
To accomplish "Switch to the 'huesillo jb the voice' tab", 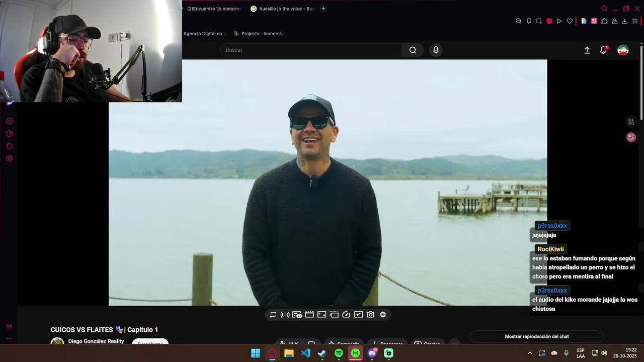I will pos(282,9).
